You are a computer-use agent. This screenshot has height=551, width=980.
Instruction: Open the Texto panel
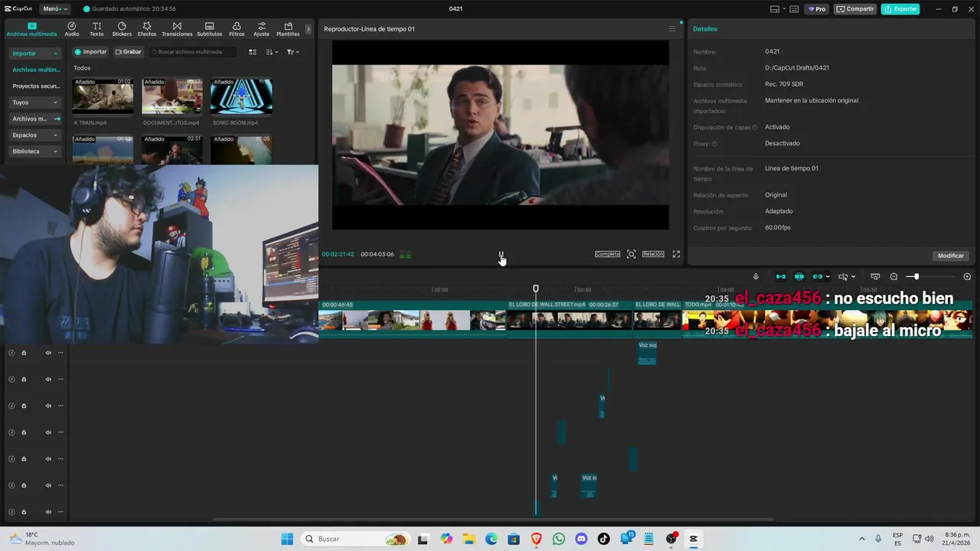click(96, 29)
